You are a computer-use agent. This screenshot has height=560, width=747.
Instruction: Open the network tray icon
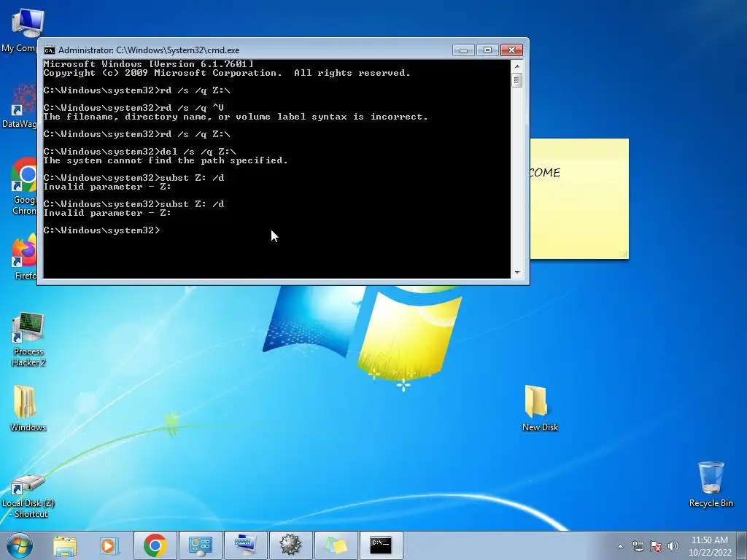point(638,547)
